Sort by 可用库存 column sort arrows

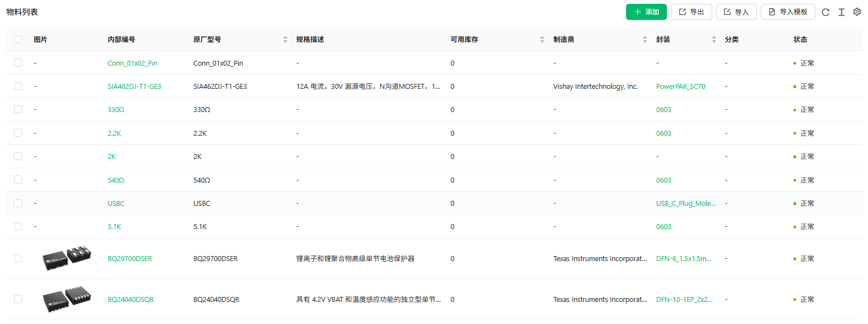(x=542, y=39)
